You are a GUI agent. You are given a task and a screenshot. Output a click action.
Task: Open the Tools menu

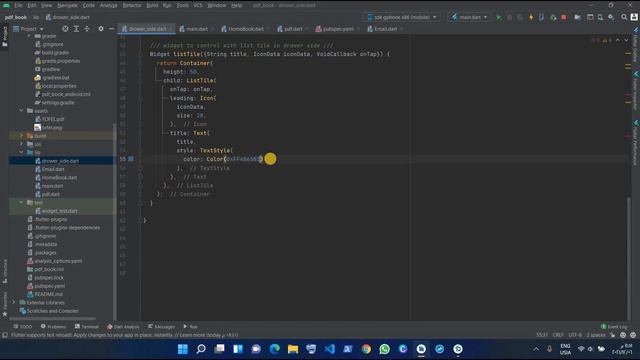coord(182,5)
